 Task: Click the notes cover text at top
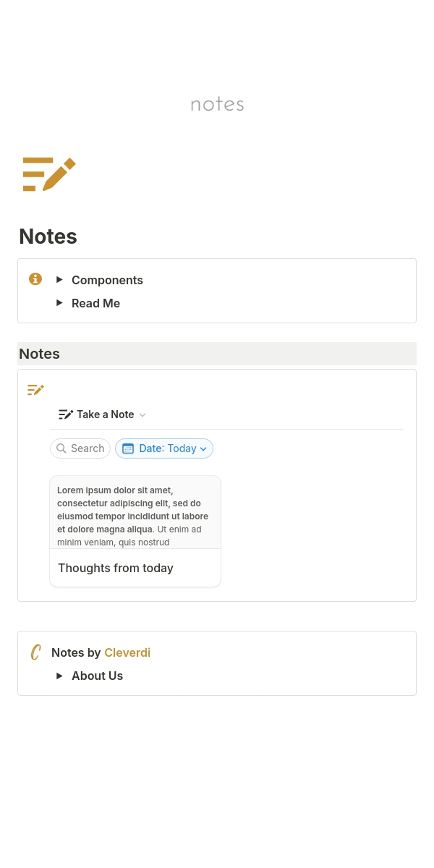point(217,104)
